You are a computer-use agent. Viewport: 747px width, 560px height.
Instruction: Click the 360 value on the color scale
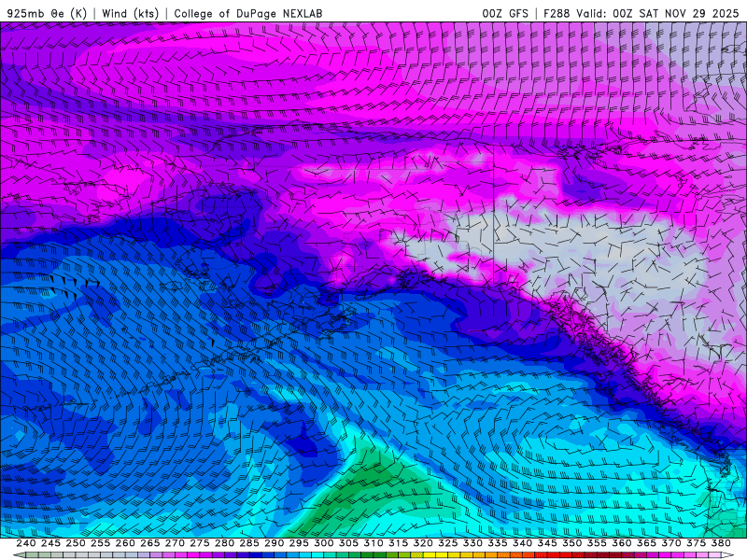(x=621, y=543)
